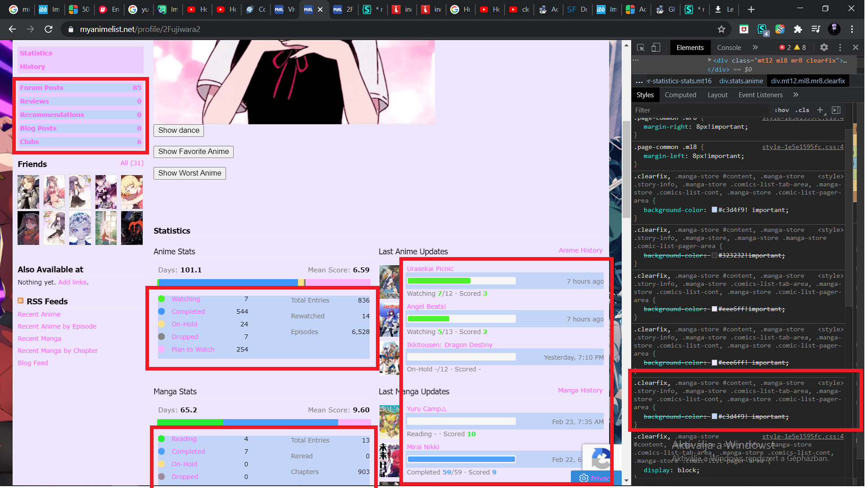Open the Extensions puzzle piece menu
Screen dimensions: 868x488
point(798,29)
